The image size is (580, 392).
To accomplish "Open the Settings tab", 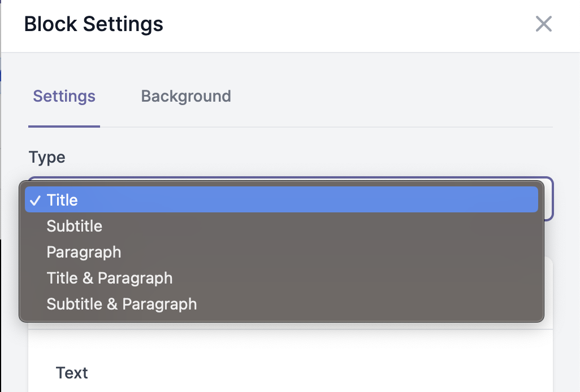I will point(64,97).
